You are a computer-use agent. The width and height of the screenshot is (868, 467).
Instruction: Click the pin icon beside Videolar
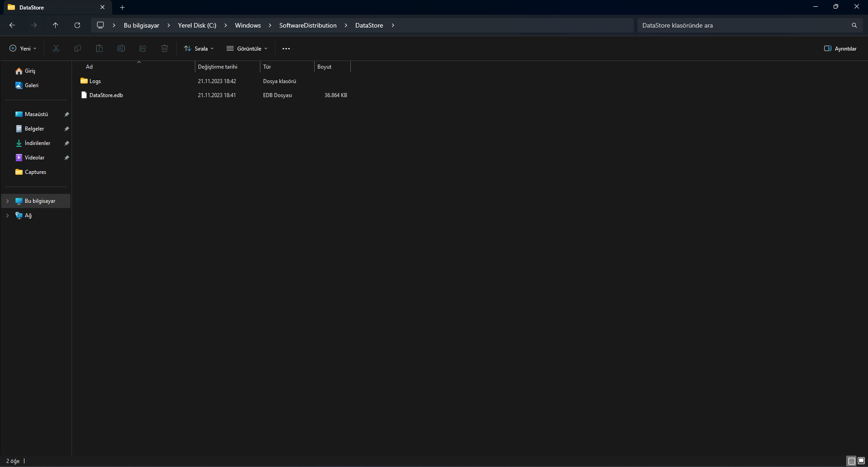[x=66, y=158]
